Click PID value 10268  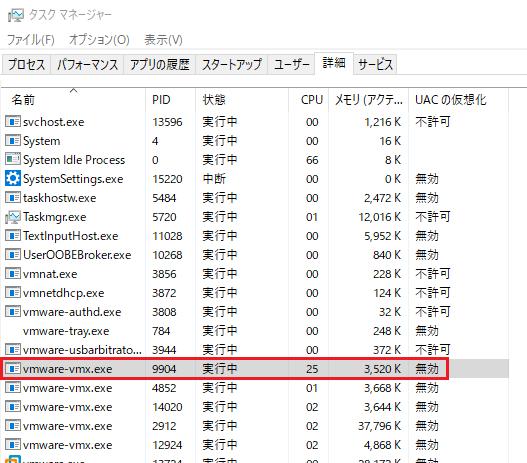click(167, 255)
